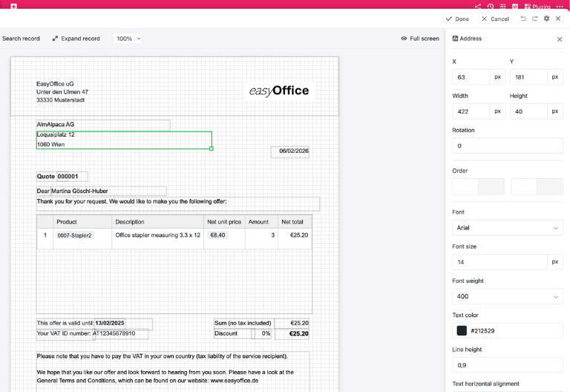Switch to Full screen preview
This screenshot has width=570, height=392.
[x=420, y=39]
